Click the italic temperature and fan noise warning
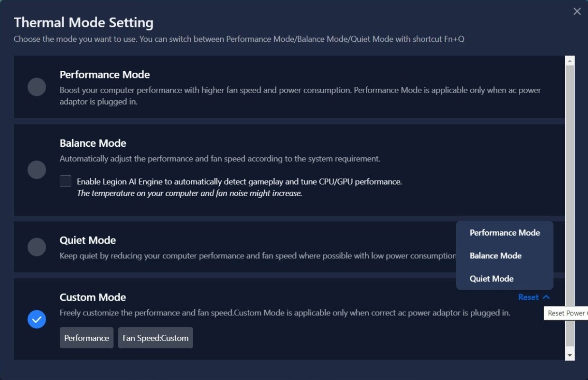Image resolution: width=588 pixels, height=380 pixels. click(189, 193)
